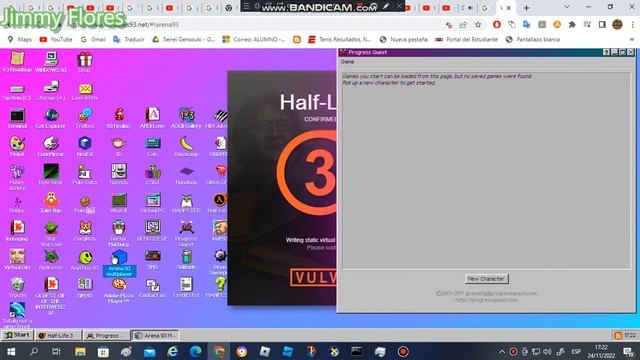Viewport: 640px width, 360px height.
Task: Click the address bar URL
Action: click(122, 24)
